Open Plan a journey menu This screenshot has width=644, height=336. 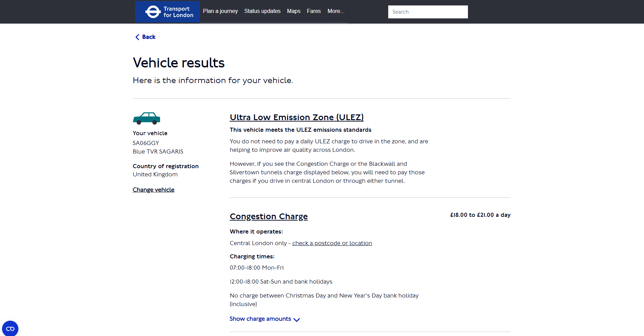[220, 11]
